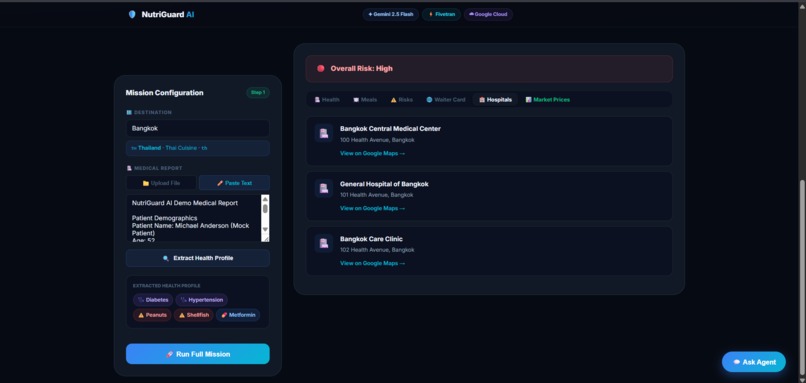The image size is (806, 383).
Task: Click the General Hospital of Bangkok title
Action: pyautogui.click(x=384, y=184)
